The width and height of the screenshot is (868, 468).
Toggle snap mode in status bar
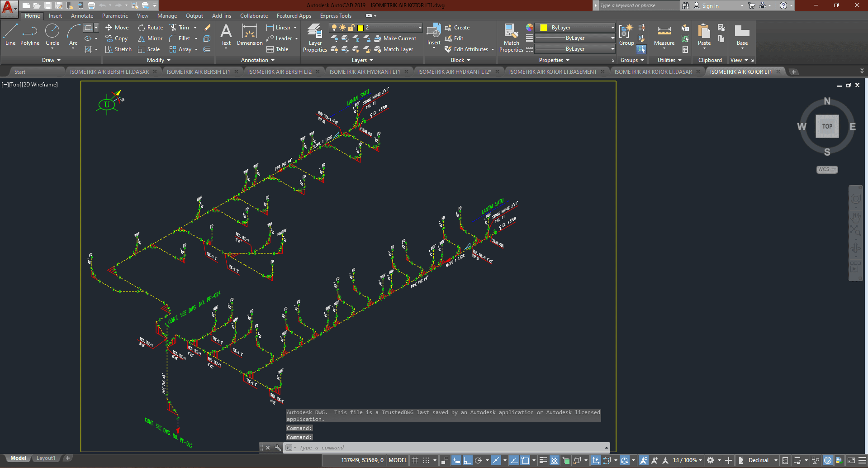(x=426, y=460)
